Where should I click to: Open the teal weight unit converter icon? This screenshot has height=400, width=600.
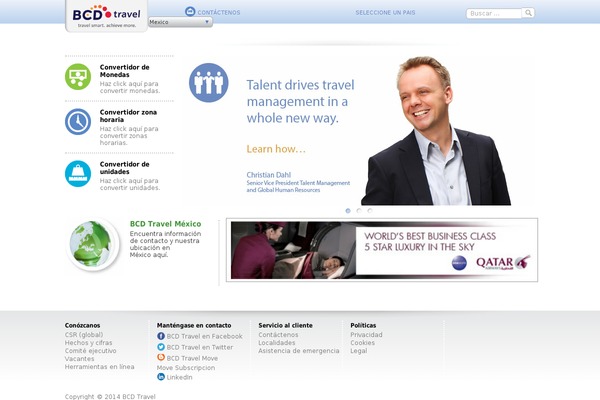tap(78, 173)
